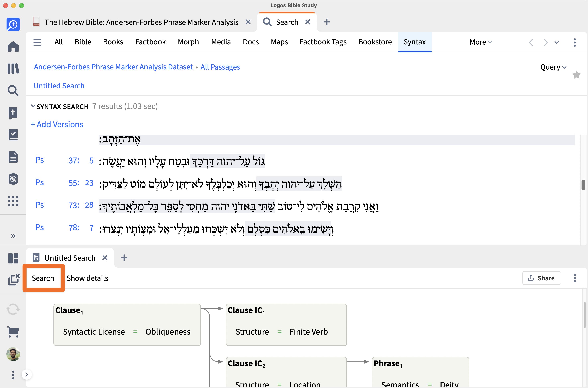This screenshot has width=588, height=388.
Task: Open the Documents sidebar icon
Action: click(x=13, y=157)
